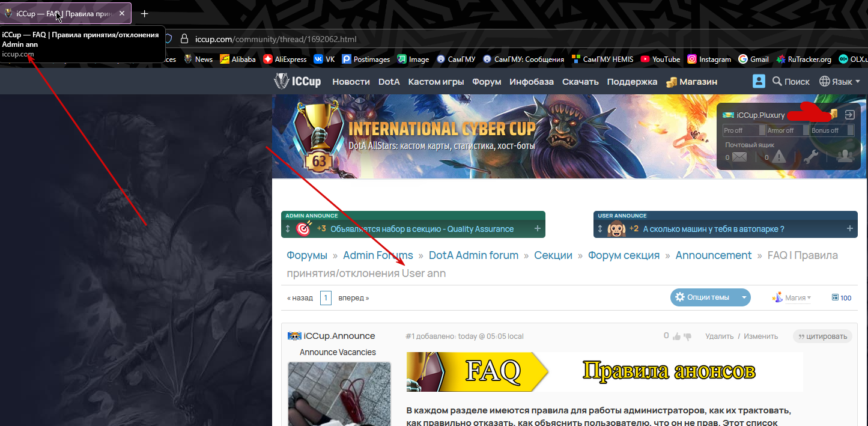Open the Форум menu
Viewport: 868px width, 426px height.
pyautogui.click(x=487, y=82)
